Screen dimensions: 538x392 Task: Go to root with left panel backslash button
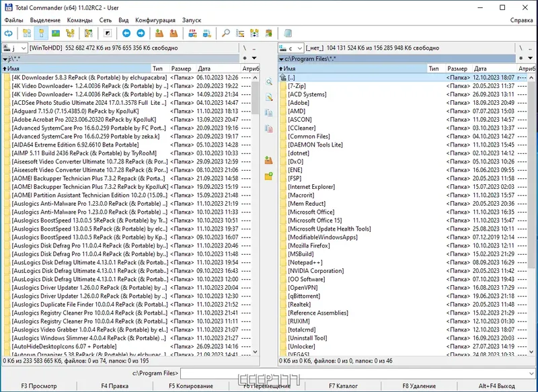(245, 48)
